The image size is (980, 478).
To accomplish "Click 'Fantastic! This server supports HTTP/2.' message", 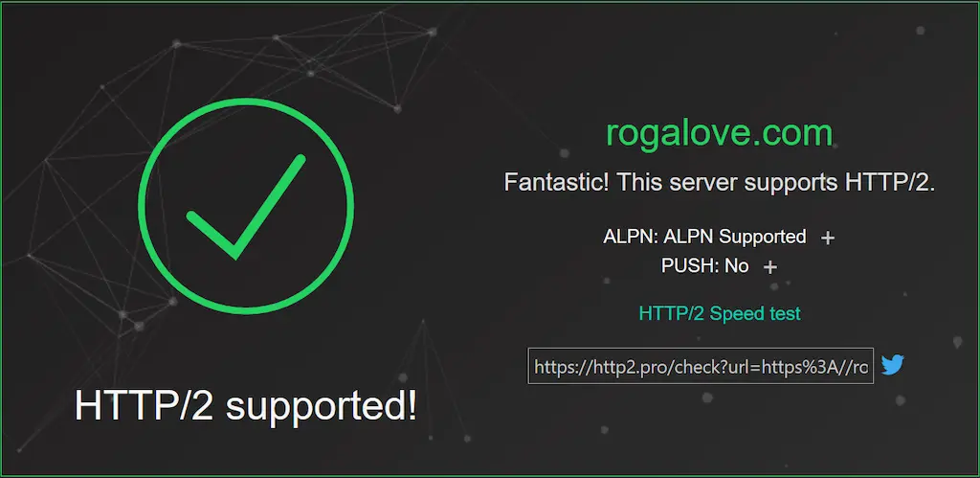I will pyautogui.click(x=720, y=183).
